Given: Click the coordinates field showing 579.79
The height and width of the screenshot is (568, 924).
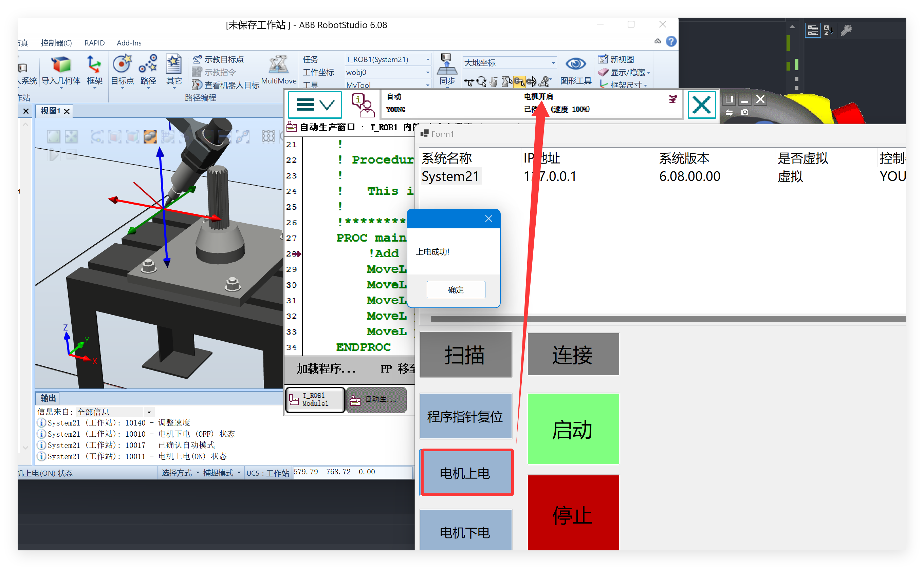Looking at the screenshot, I should pos(352,473).
